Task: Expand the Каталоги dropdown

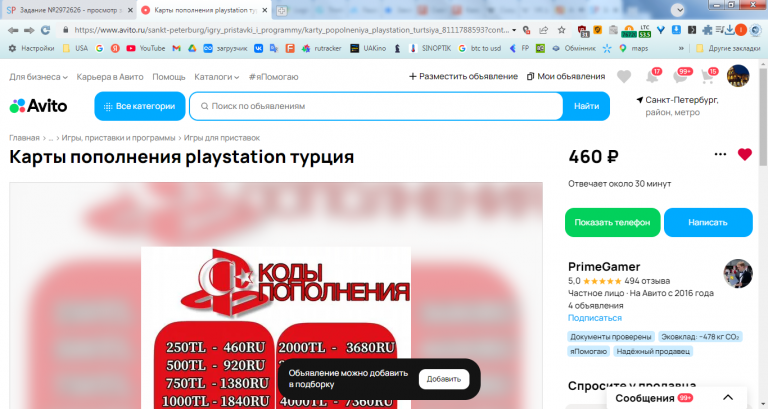Action: tap(216, 77)
